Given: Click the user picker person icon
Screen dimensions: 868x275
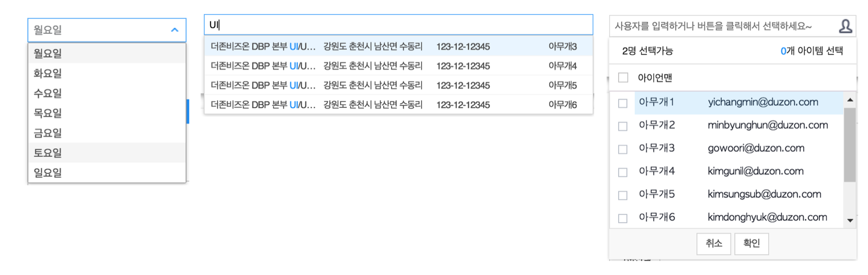Looking at the screenshot, I should (x=845, y=26).
